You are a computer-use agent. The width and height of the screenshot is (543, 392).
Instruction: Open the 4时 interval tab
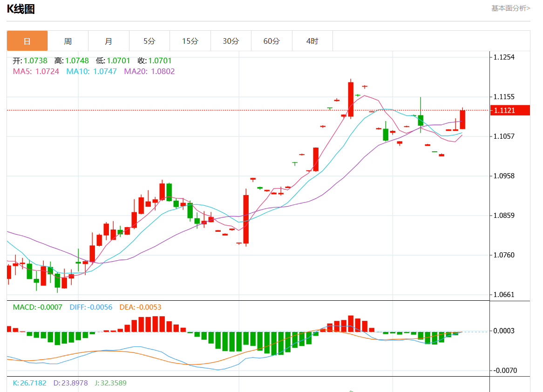(312, 41)
